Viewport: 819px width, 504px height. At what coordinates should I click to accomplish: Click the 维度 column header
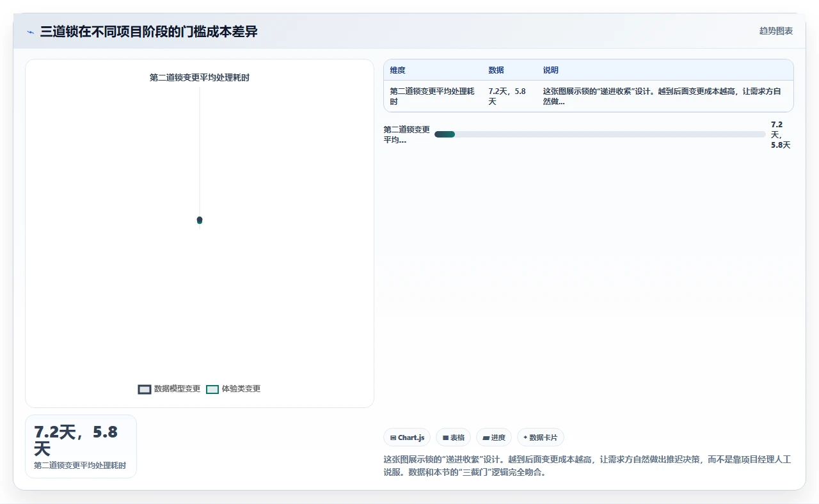pyautogui.click(x=398, y=70)
